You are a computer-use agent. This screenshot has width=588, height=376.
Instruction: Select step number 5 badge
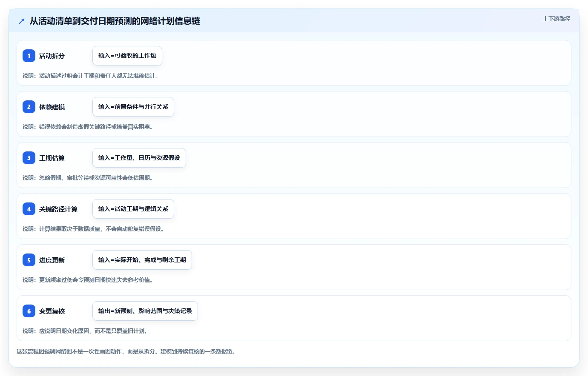(x=29, y=260)
